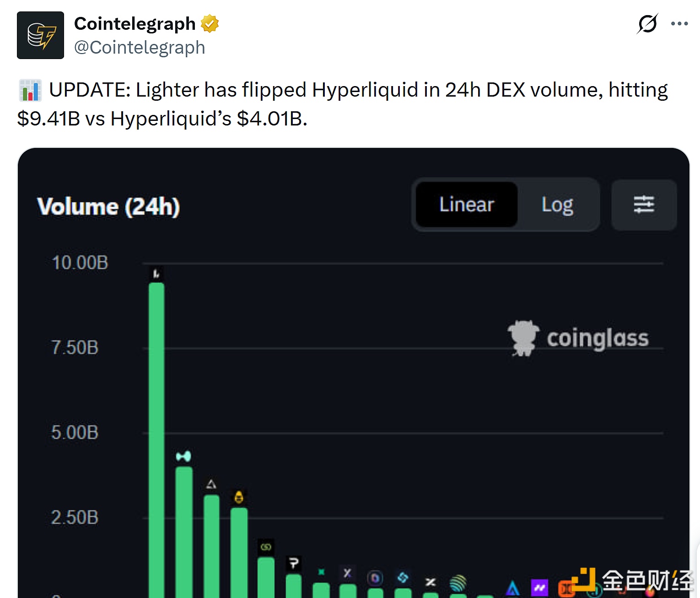Switch chart scale to Linear
The height and width of the screenshot is (598, 700).
pos(466,205)
